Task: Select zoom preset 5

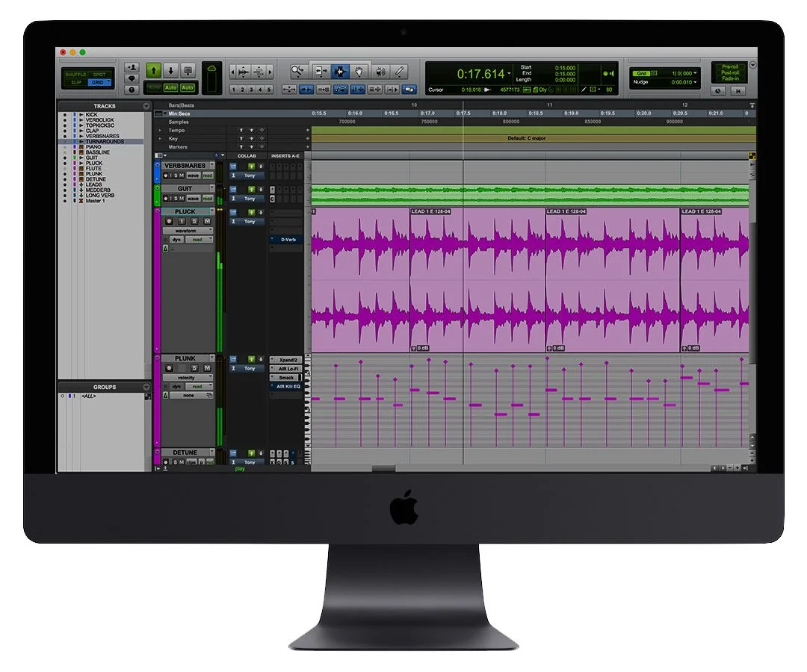Action: [x=269, y=90]
